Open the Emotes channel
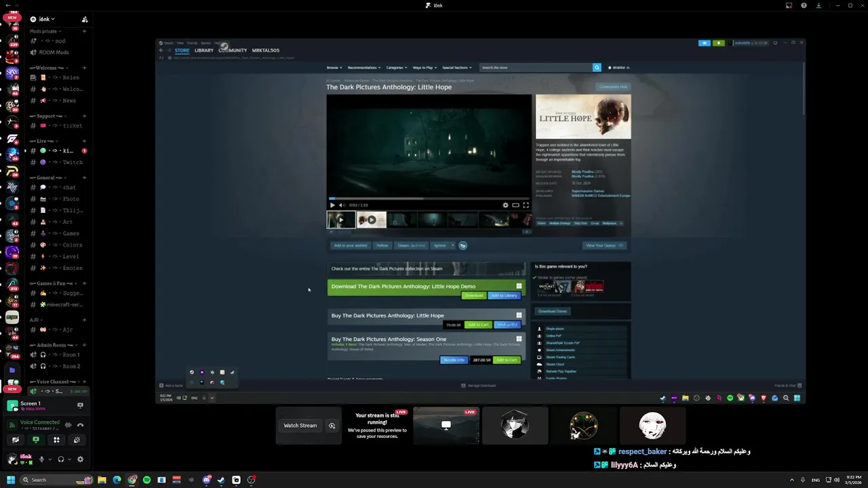868x488 pixels. [x=59, y=268]
